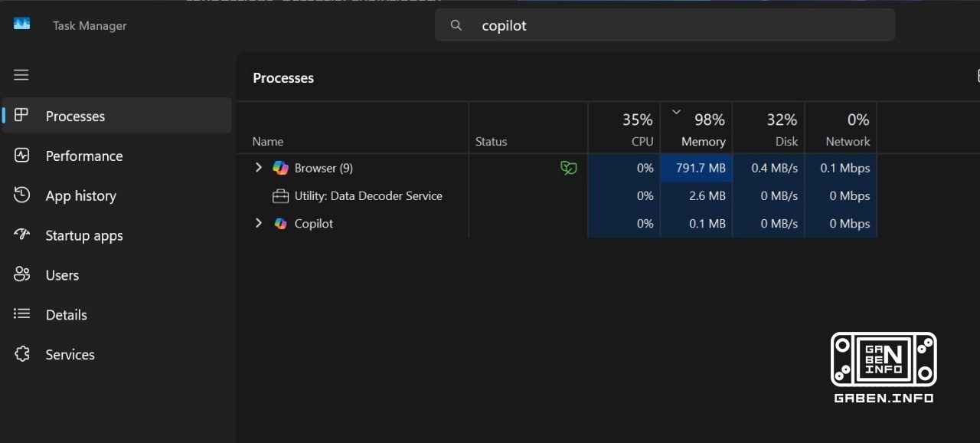Click the 2.6 MB memory value
This screenshot has height=443, width=980.
(707, 196)
